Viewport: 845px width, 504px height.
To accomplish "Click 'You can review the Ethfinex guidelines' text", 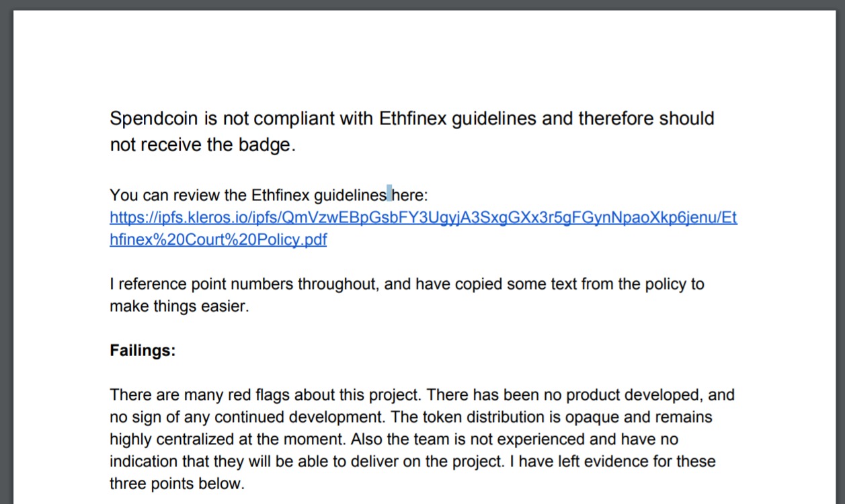I will [x=248, y=195].
